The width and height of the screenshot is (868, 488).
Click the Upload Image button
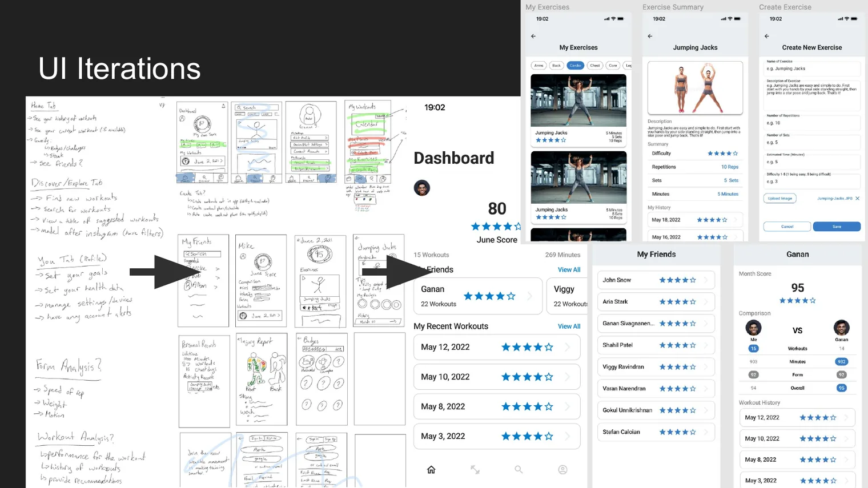(779, 199)
